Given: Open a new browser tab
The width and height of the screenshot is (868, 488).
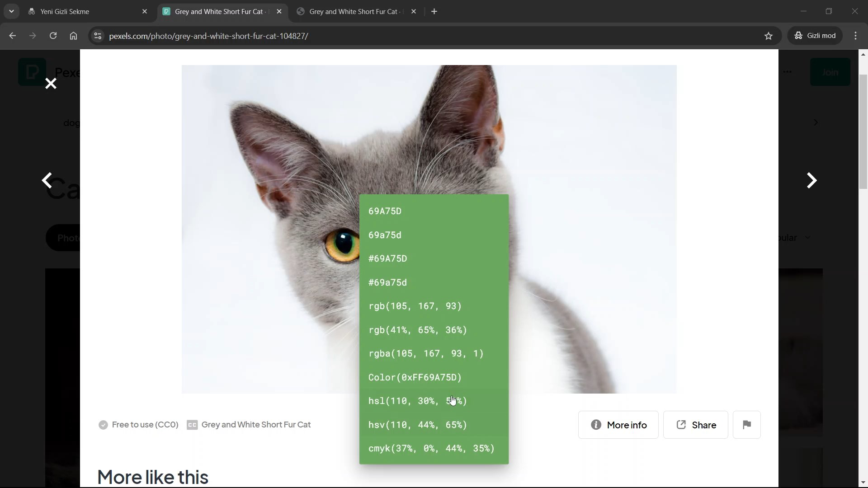Looking at the screenshot, I should (434, 12).
